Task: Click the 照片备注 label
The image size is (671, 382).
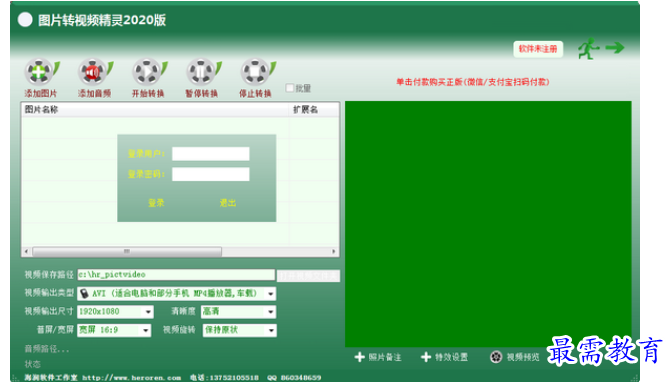Action: [x=385, y=357]
